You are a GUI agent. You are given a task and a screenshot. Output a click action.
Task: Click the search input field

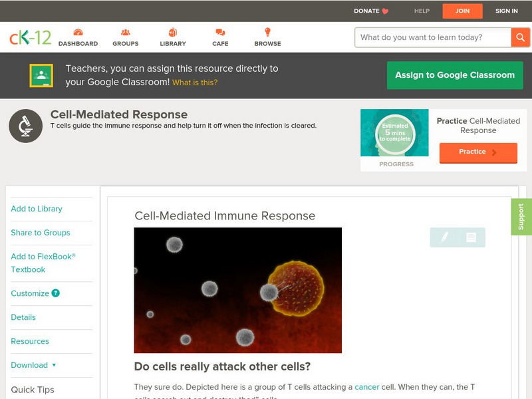(433, 37)
